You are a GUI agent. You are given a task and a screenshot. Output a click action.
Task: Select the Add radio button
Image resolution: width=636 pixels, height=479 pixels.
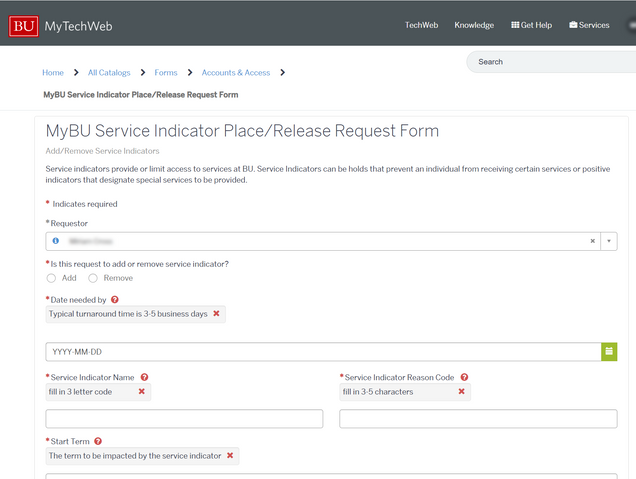pyautogui.click(x=51, y=278)
